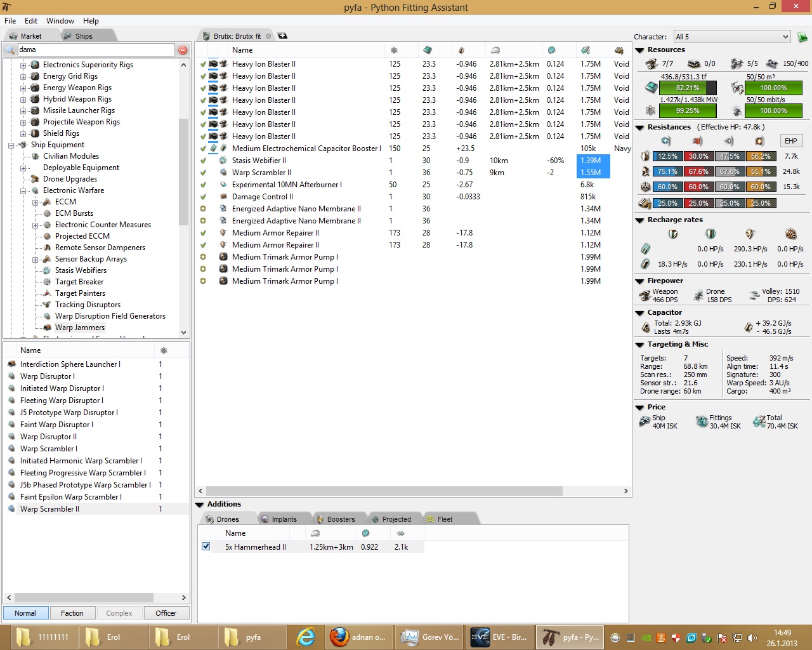812x650 pixels.
Task: Toggle state of Warp Scrambler II
Action: coord(203,173)
